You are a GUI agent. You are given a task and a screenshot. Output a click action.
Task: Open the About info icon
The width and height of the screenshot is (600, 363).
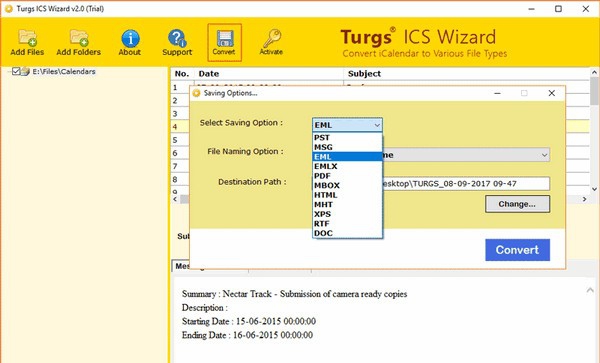(130, 42)
